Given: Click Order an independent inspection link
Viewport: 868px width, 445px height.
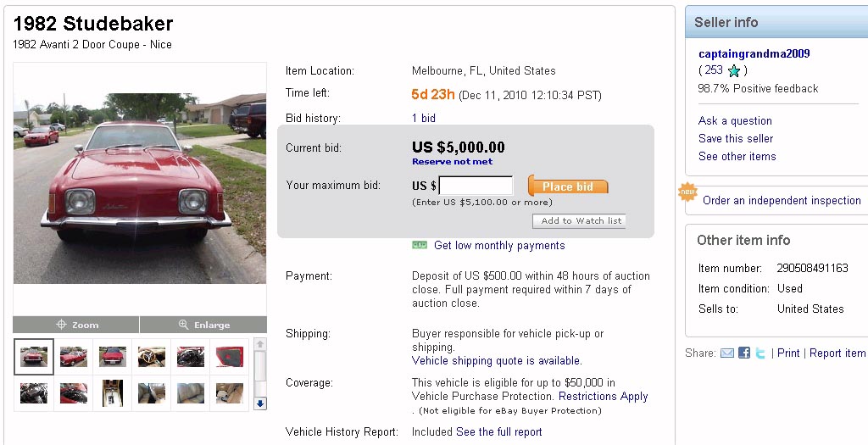Looking at the screenshot, I should coord(782,201).
